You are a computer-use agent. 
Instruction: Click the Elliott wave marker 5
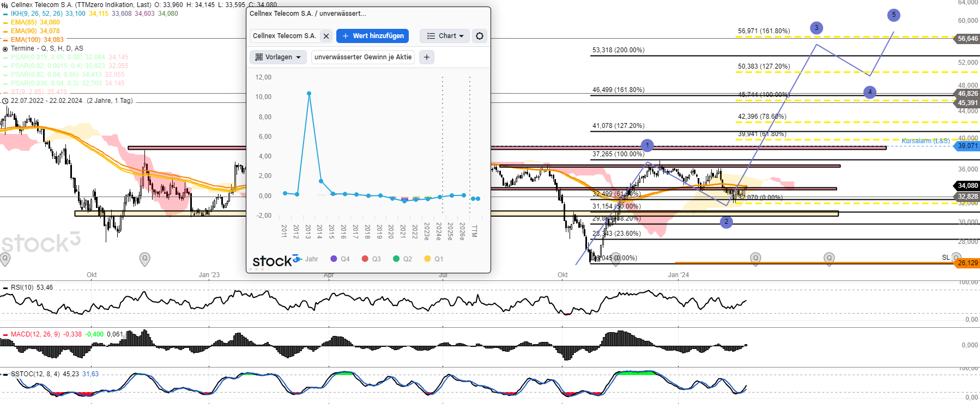(x=893, y=15)
